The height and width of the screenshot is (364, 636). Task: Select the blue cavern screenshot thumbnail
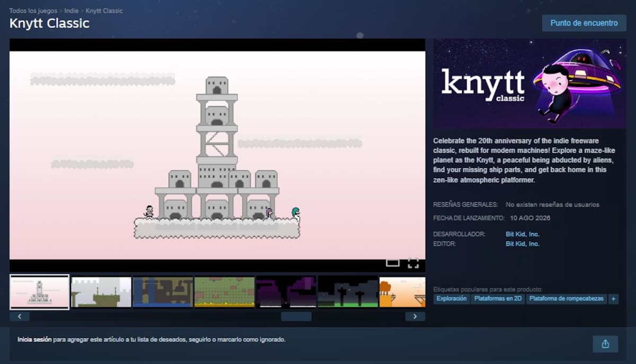coord(163,292)
